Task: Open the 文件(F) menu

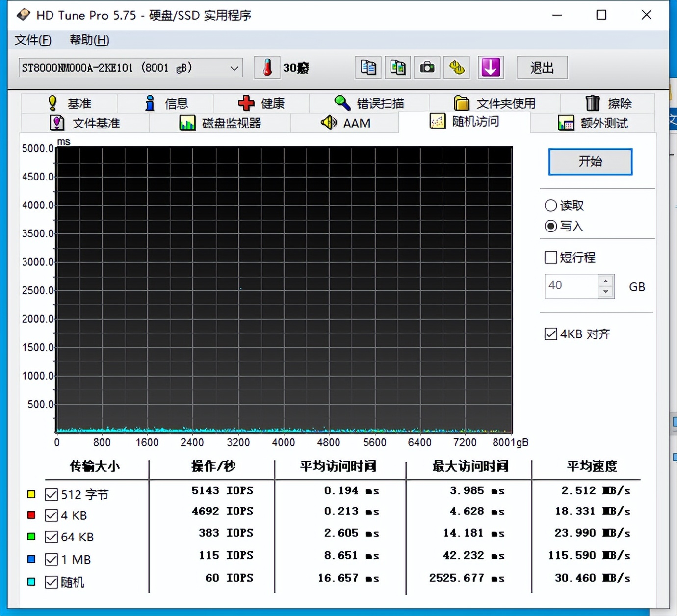Action: pyautogui.click(x=32, y=40)
